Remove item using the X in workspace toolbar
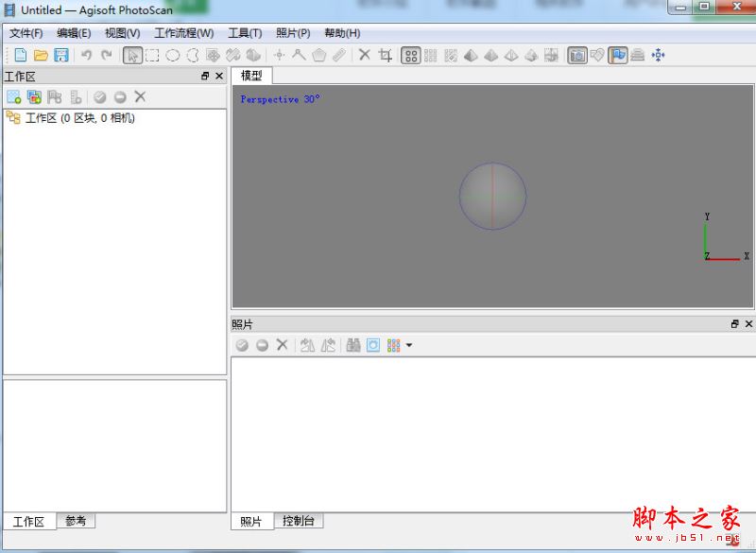 tap(139, 95)
